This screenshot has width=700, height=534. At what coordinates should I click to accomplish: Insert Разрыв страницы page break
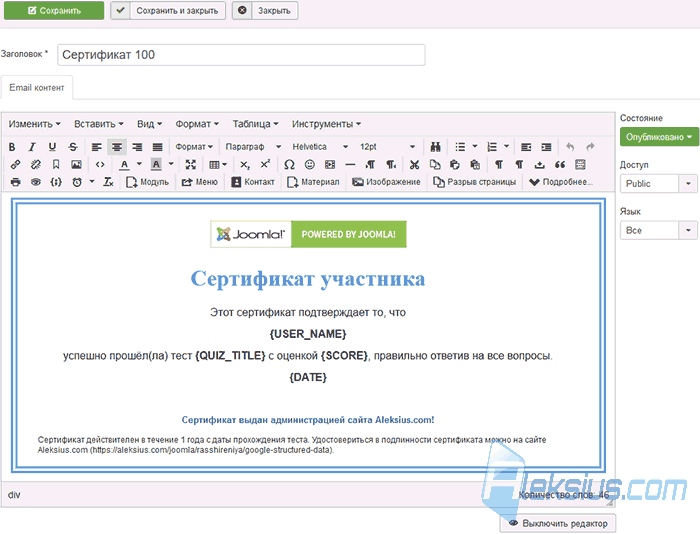pyautogui.click(x=475, y=182)
